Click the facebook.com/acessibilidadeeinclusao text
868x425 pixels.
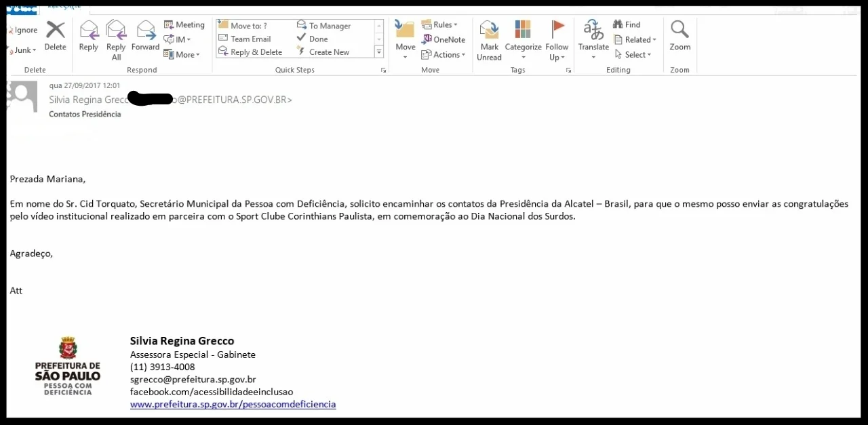212,392
